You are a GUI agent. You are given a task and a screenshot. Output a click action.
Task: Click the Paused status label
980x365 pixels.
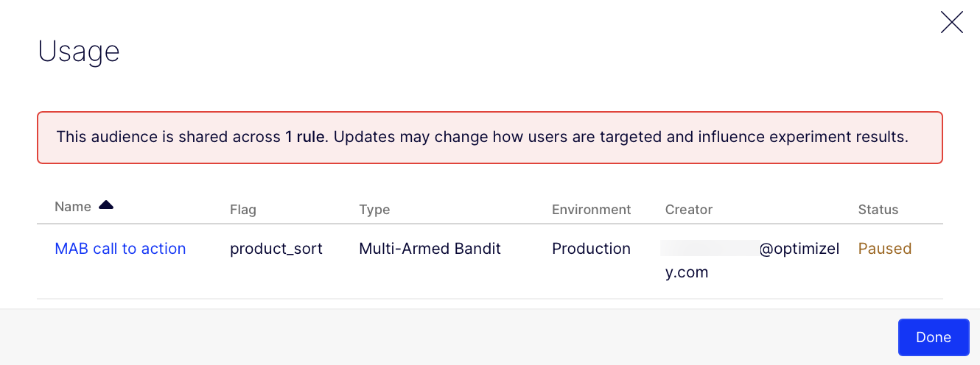(x=884, y=249)
